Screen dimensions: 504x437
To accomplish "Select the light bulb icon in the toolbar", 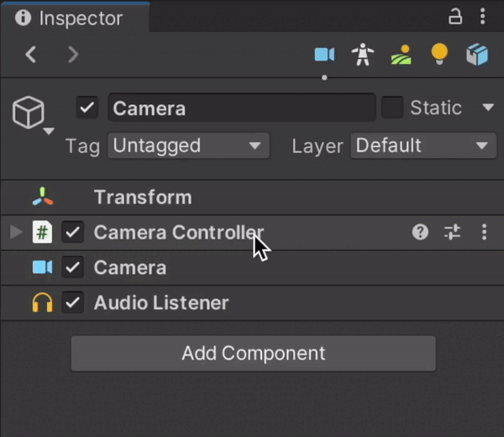I will (x=439, y=55).
